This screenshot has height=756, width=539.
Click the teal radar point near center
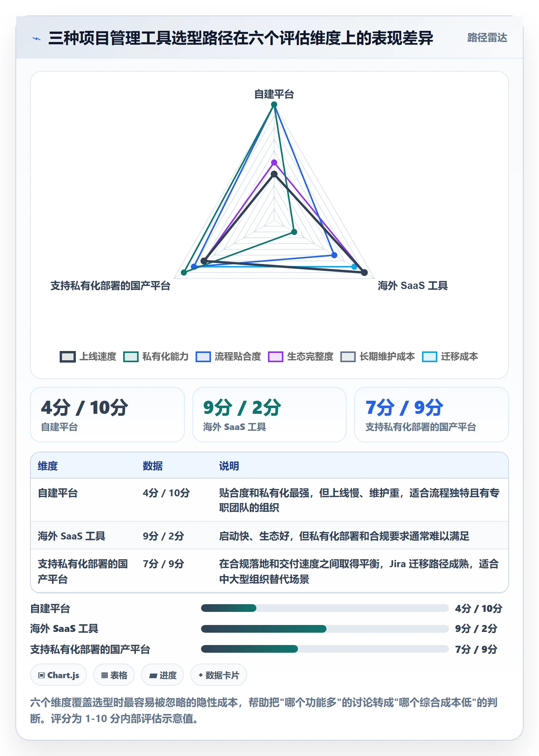pyautogui.click(x=294, y=232)
